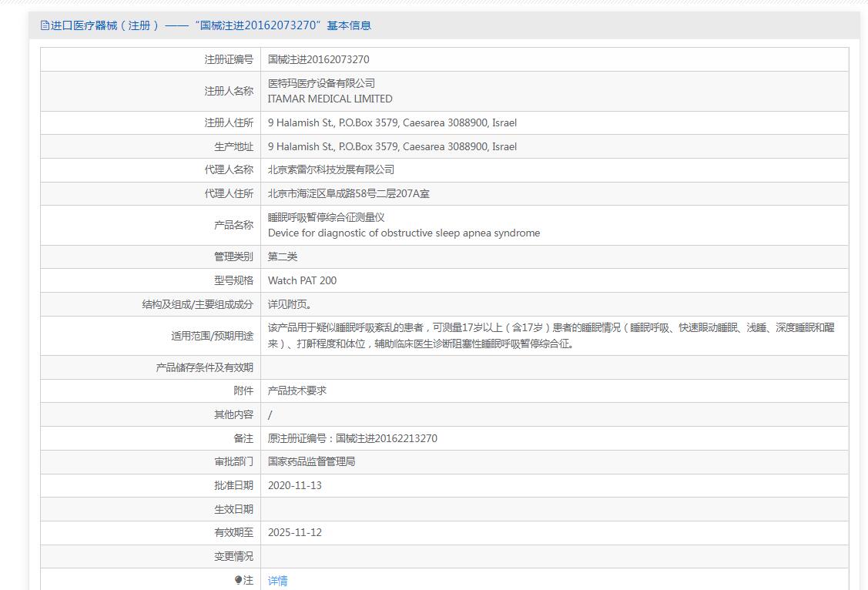The image size is (868, 590).
Task: Click the 产品名称 label
Action: [233, 225]
